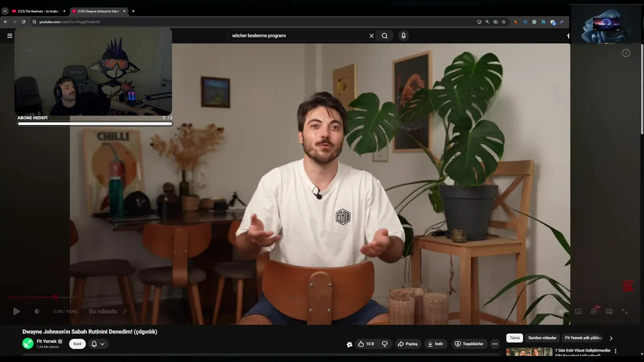Go back with the browser back arrow

[x=6, y=22]
